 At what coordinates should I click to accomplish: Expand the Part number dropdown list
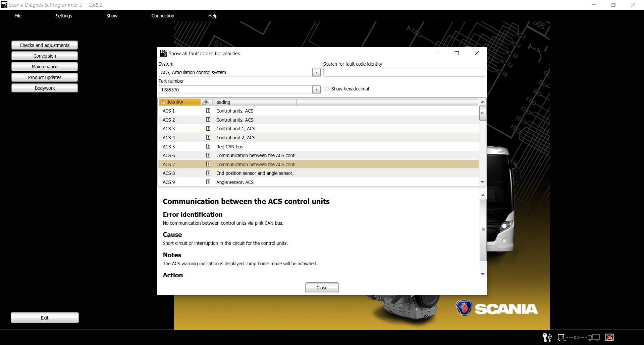316,90
